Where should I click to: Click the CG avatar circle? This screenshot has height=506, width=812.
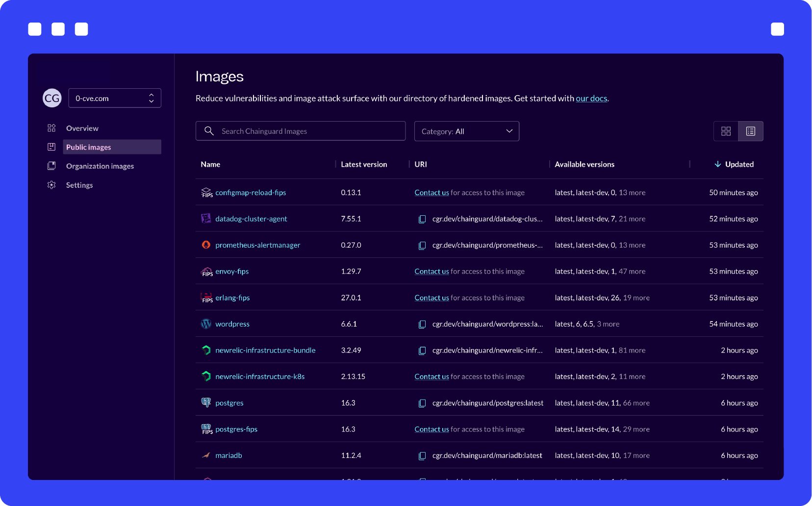[x=52, y=98]
